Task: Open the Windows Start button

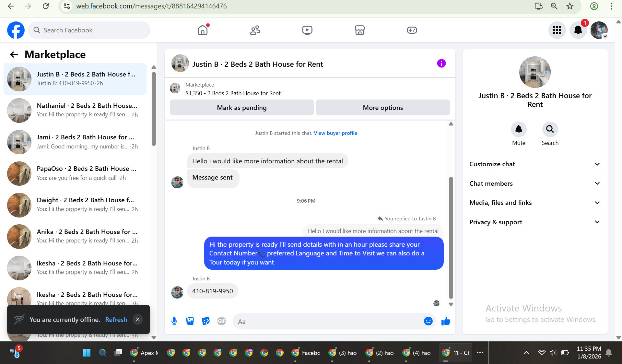Action: (x=87, y=353)
